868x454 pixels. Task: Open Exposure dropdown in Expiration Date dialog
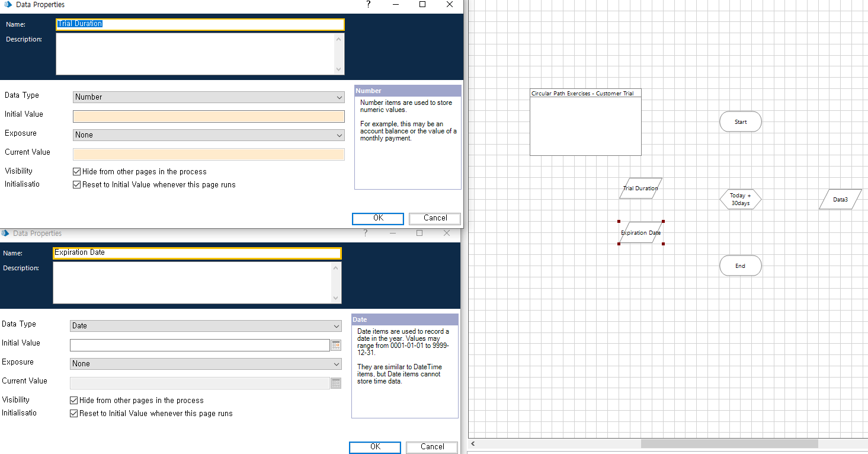click(206, 363)
